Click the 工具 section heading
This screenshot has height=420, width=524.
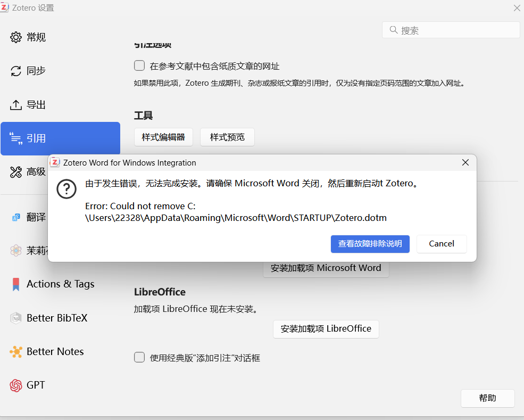point(143,116)
